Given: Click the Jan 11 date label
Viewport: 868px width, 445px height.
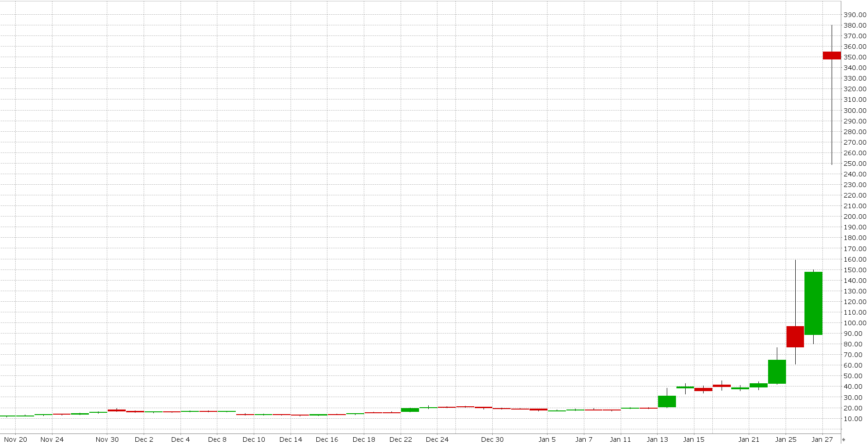Looking at the screenshot, I should pyautogui.click(x=621, y=439).
